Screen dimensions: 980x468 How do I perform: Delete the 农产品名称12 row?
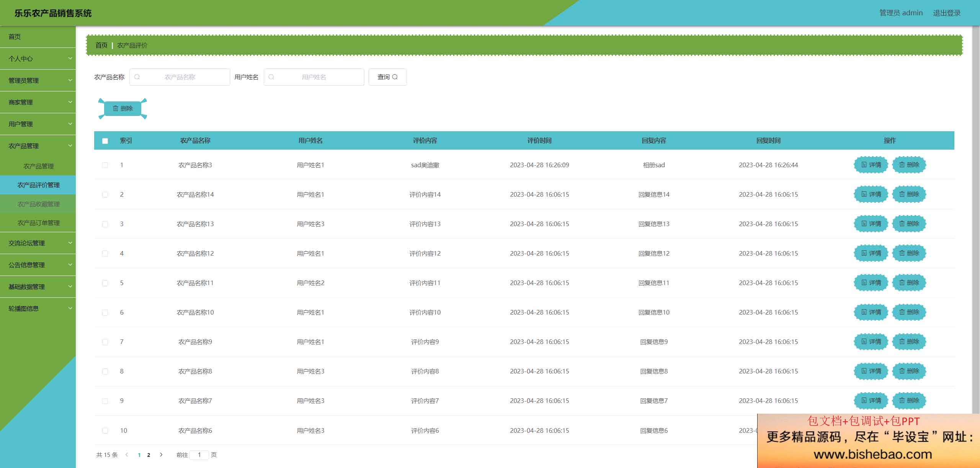click(909, 253)
